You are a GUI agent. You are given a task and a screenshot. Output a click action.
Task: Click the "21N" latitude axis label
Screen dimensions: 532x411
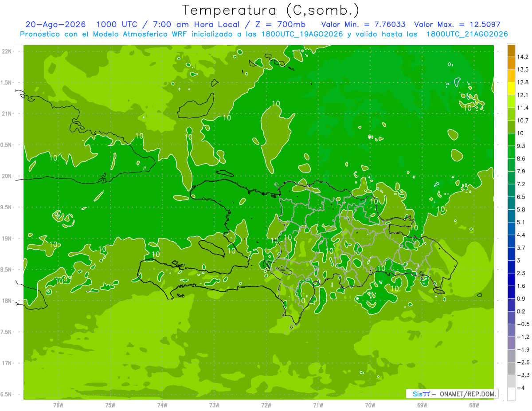pos(6,114)
